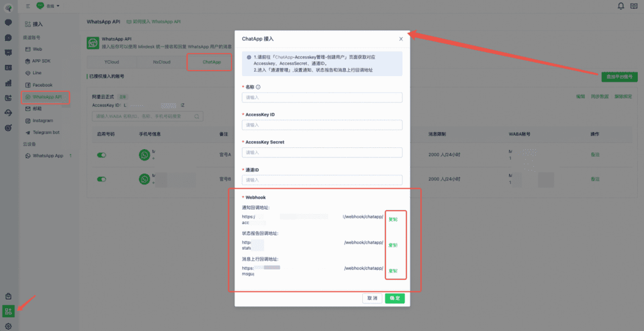Open the settings gear in left rail
644x331 pixels.
coord(8,326)
